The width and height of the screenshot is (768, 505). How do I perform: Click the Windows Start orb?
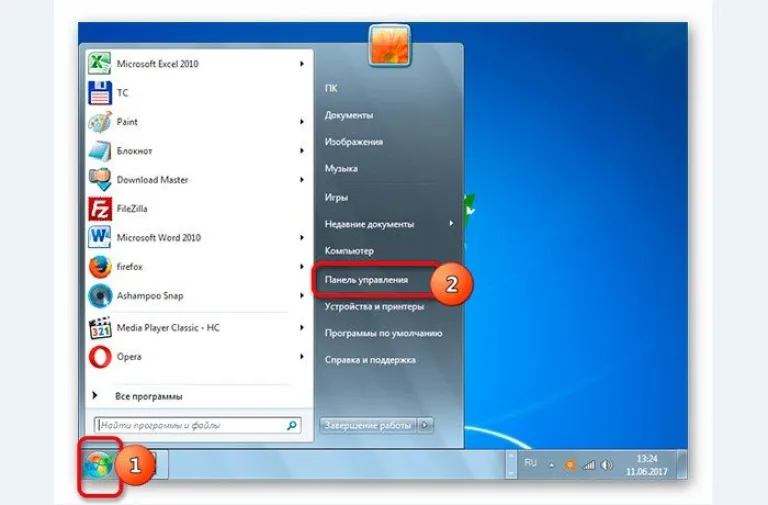(x=97, y=465)
